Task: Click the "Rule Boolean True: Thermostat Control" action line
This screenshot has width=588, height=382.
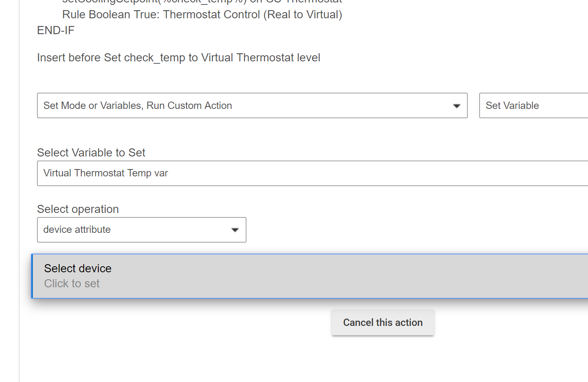Action: tap(202, 15)
